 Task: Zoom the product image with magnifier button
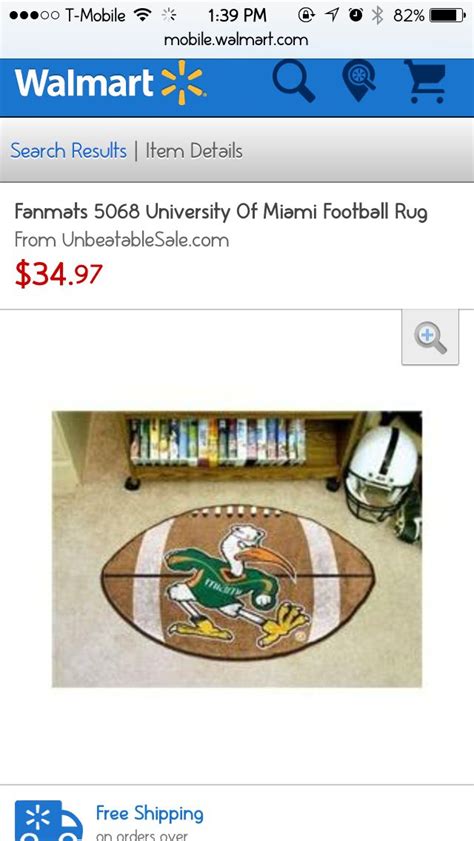click(430, 338)
